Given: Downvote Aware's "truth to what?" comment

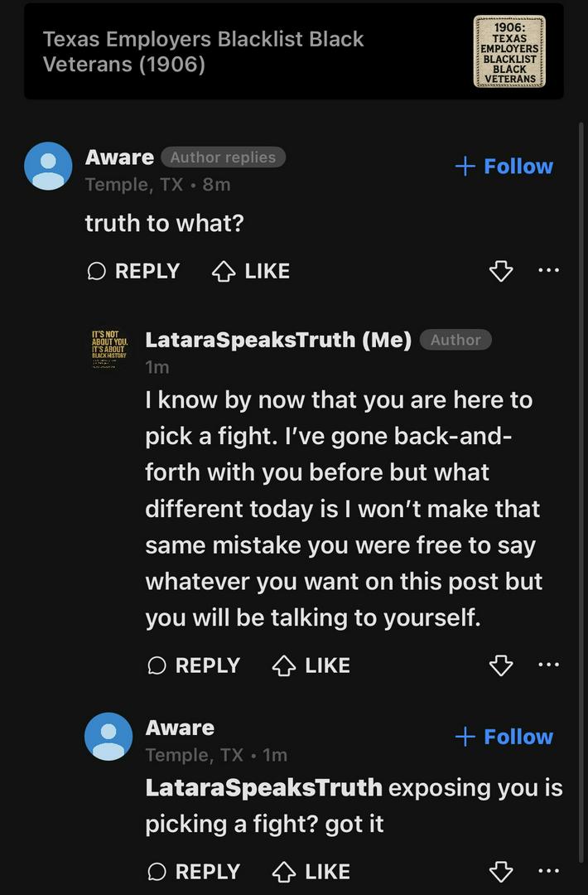Looking at the screenshot, I should click(x=501, y=271).
